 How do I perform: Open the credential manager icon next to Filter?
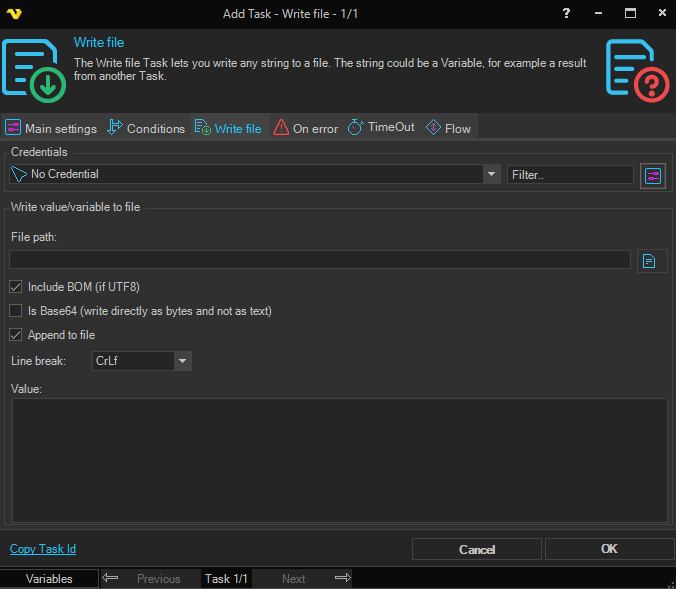[x=652, y=175]
